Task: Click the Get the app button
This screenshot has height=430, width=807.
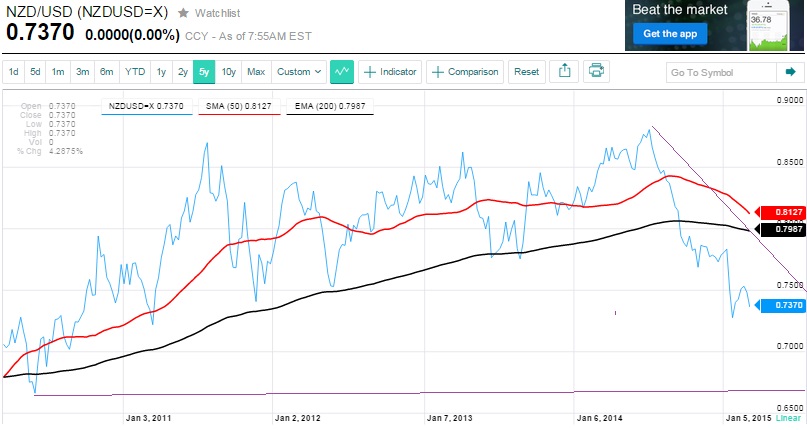Action: (x=666, y=34)
